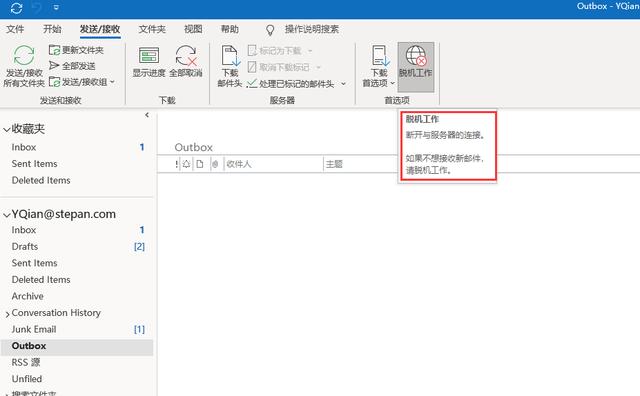Open Download Preferences (下载首选项) menu

[x=379, y=66]
